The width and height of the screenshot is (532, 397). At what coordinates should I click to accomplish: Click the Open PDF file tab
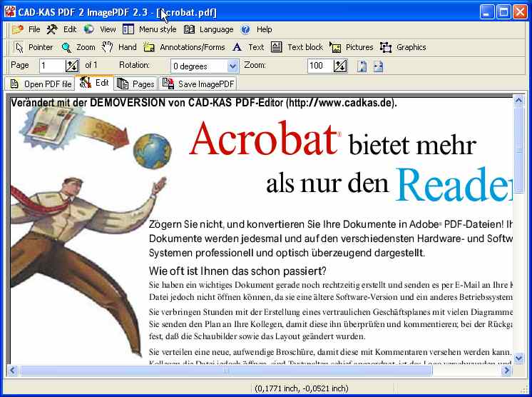coord(41,84)
